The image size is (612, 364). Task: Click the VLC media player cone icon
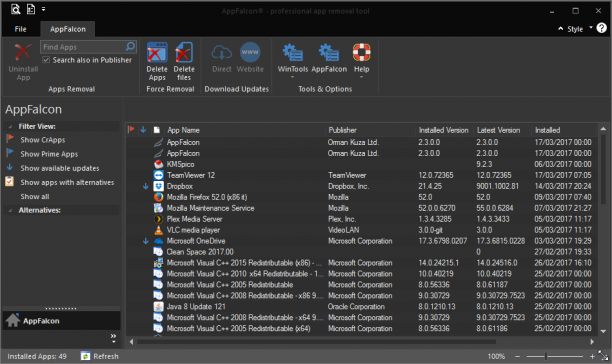[158, 230]
